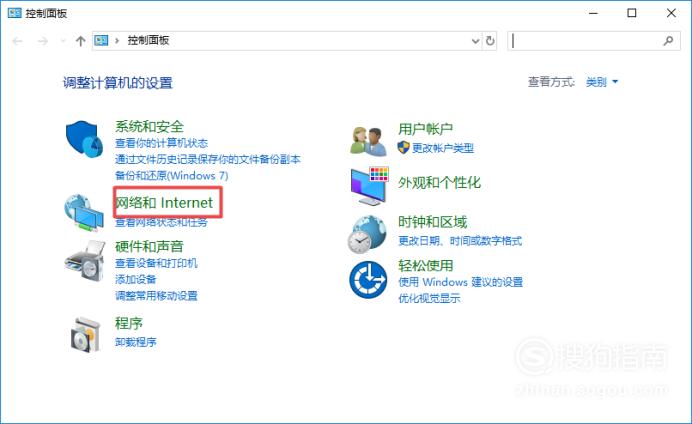The height and width of the screenshot is (424, 692).
Task: Open the 程序 disc icon
Action: pos(85,334)
